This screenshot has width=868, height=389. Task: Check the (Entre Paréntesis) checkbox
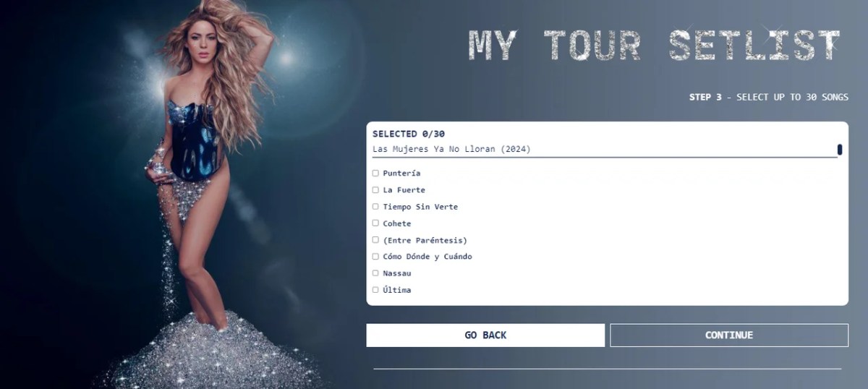coord(375,240)
